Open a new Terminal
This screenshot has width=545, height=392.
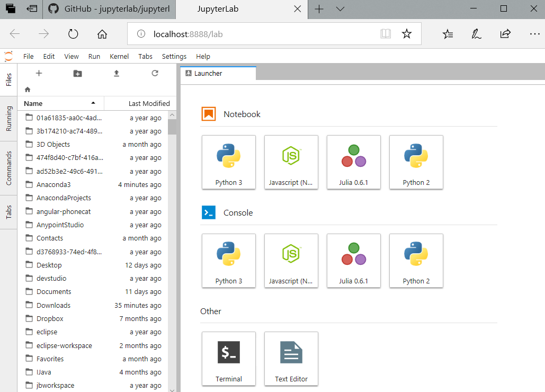(x=229, y=359)
